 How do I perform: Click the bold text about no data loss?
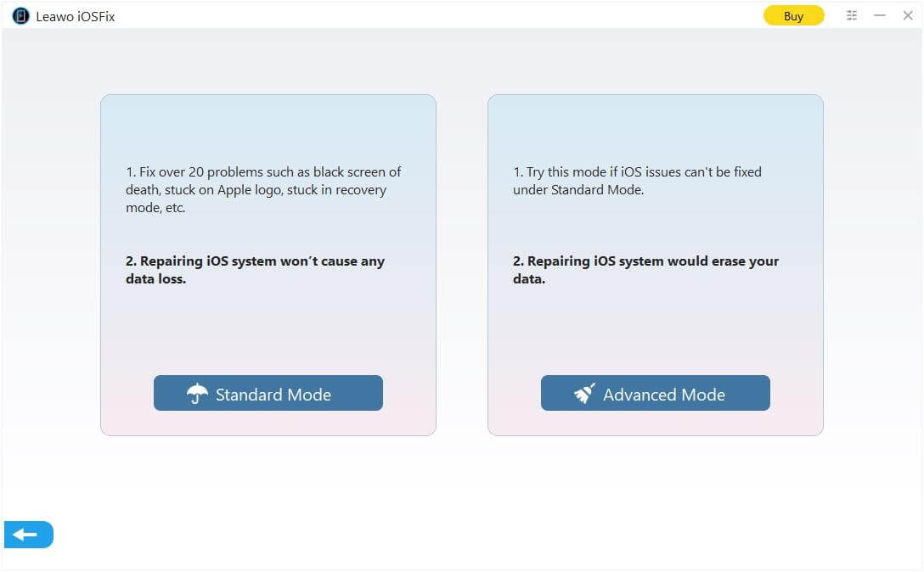pyautogui.click(x=255, y=270)
